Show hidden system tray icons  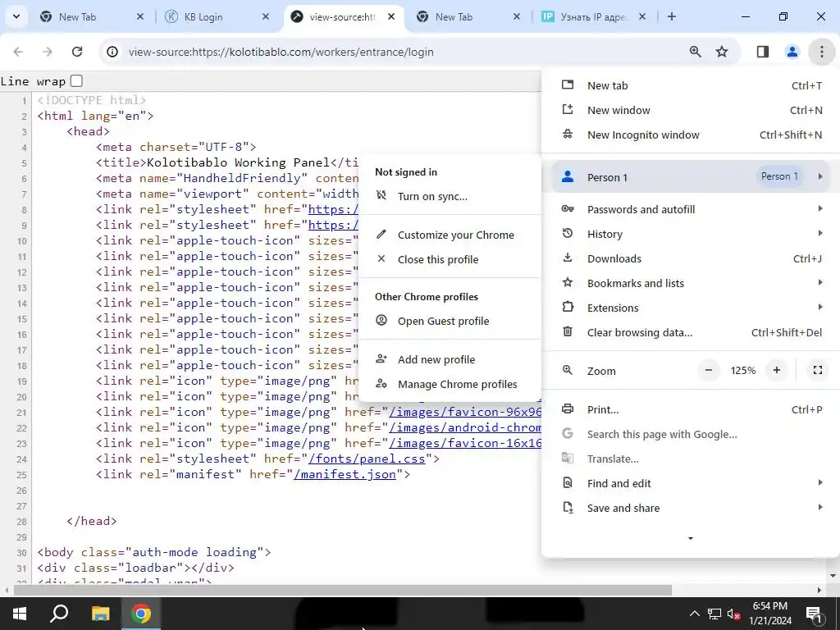[694, 614]
